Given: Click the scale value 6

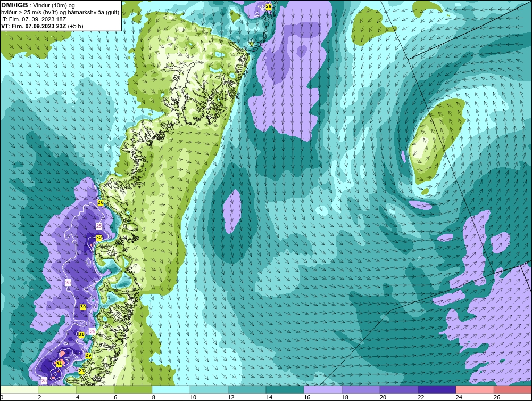Looking at the screenshot, I should 115,397.
